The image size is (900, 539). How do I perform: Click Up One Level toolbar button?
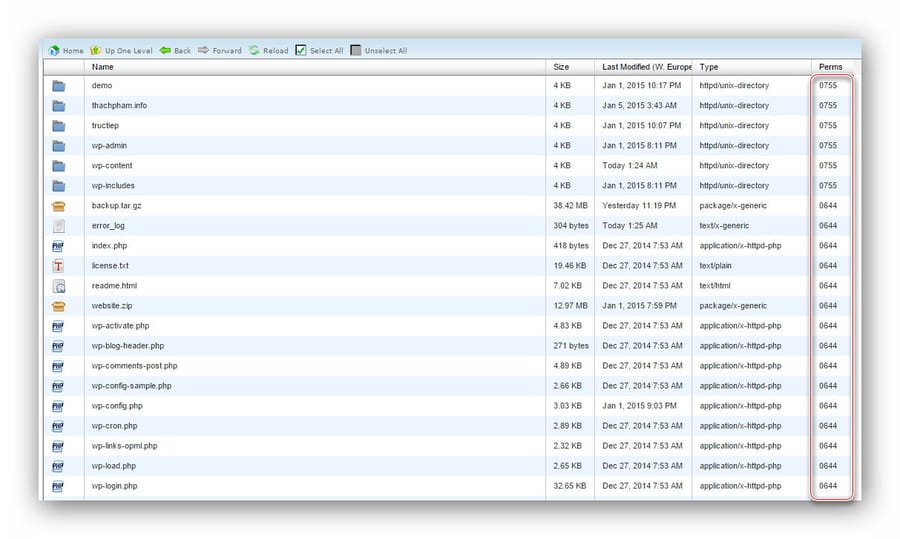121,51
